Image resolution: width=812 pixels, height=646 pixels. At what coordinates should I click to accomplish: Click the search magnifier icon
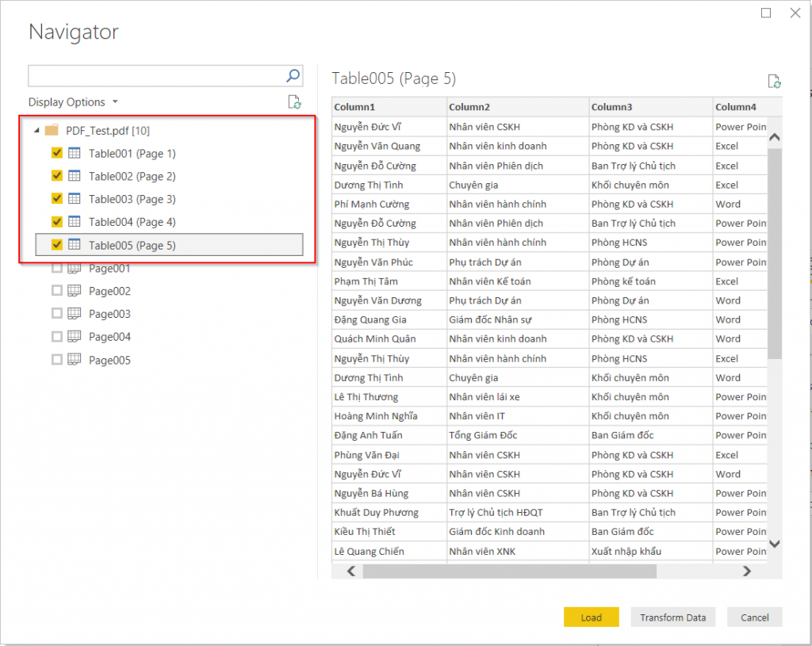[293, 75]
